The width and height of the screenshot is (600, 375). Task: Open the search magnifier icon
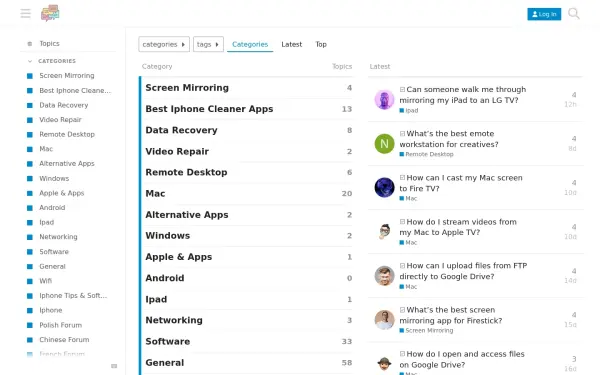pyautogui.click(x=574, y=14)
